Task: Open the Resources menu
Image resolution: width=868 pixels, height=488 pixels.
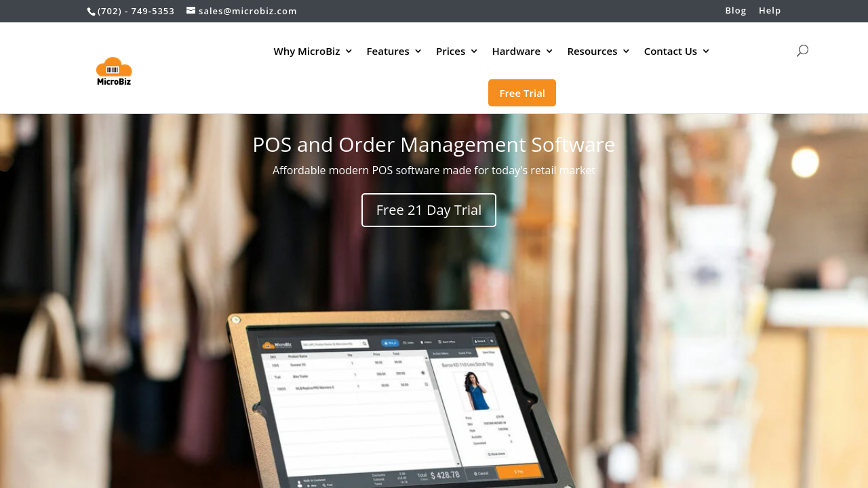Action: (x=598, y=51)
